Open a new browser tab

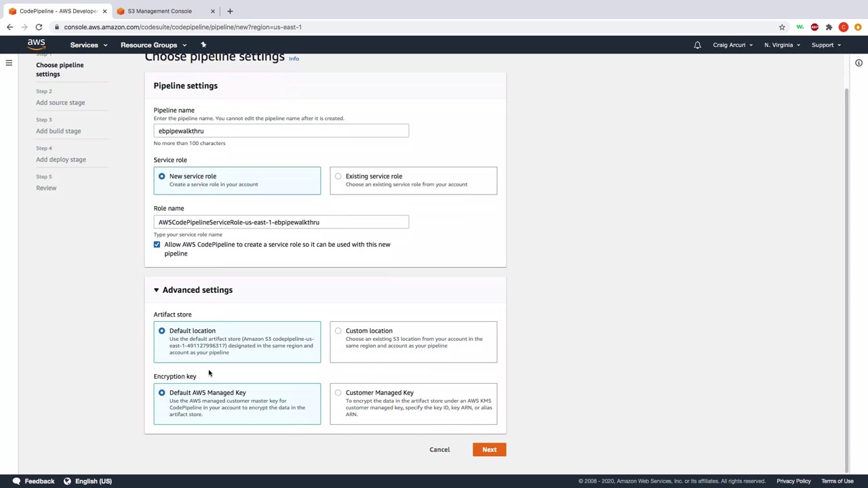coord(230,11)
